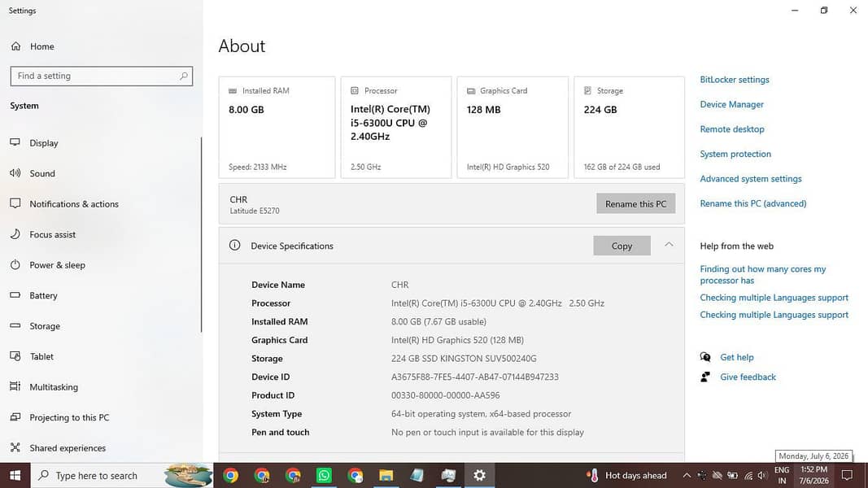Viewport: 868px width, 488px height.
Task: Open Advanced system settings link
Action: (x=751, y=179)
